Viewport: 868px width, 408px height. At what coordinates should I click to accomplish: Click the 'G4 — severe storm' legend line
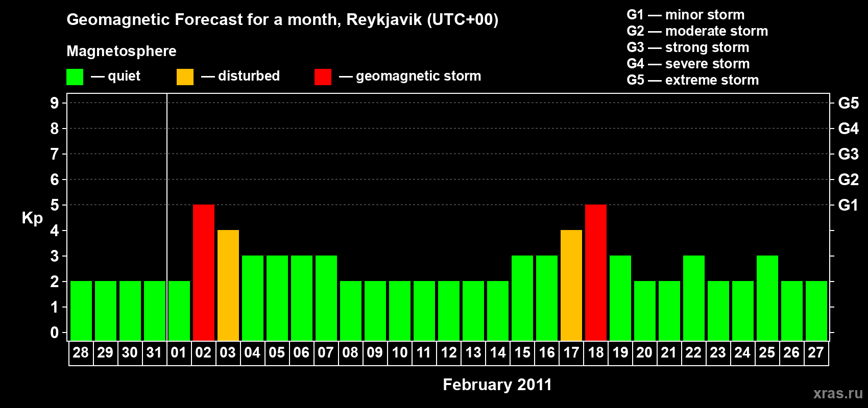[688, 64]
